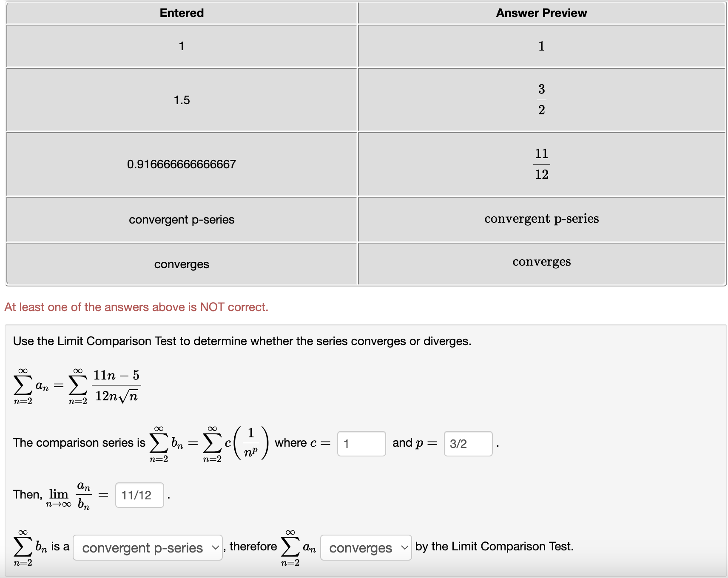Expand the chevron on the p-series selector

coord(215,548)
